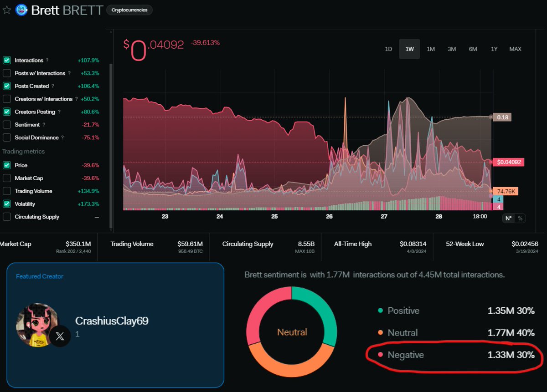
Task: Select the 1D time range
Action: click(x=388, y=49)
